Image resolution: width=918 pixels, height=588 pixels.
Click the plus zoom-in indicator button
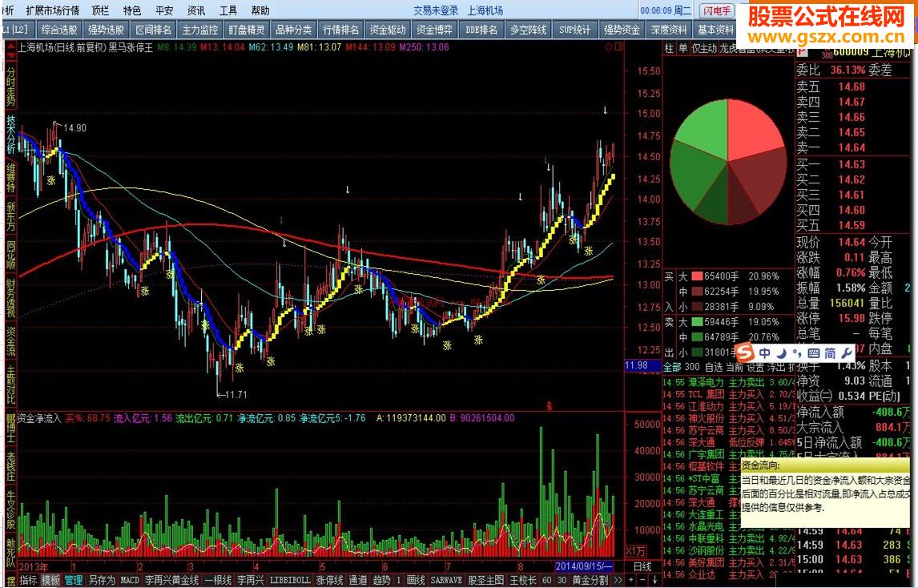(x=631, y=580)
